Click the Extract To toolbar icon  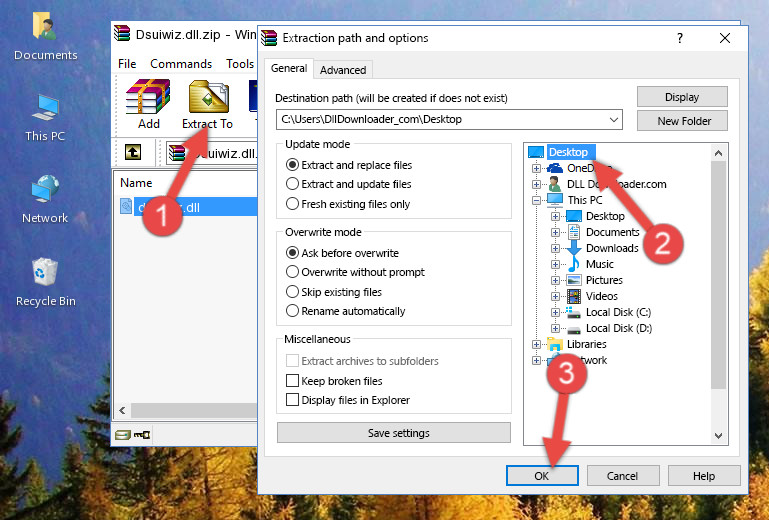tap(208, 97)
